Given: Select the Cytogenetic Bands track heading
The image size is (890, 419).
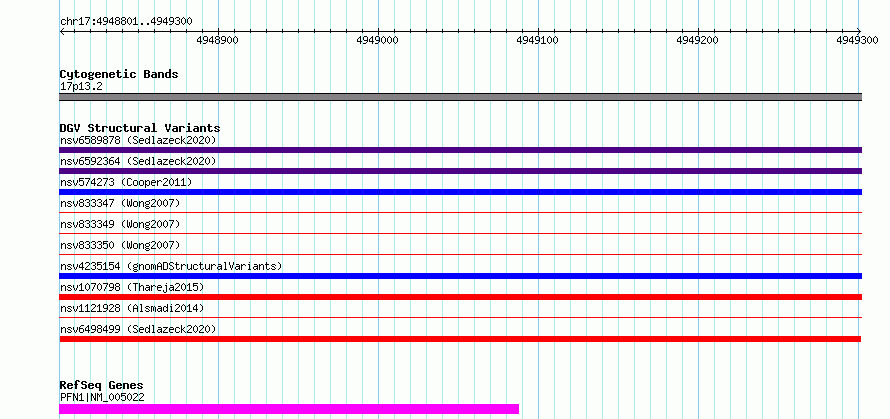Looking at the screenshot, I should tap(119, 74).
